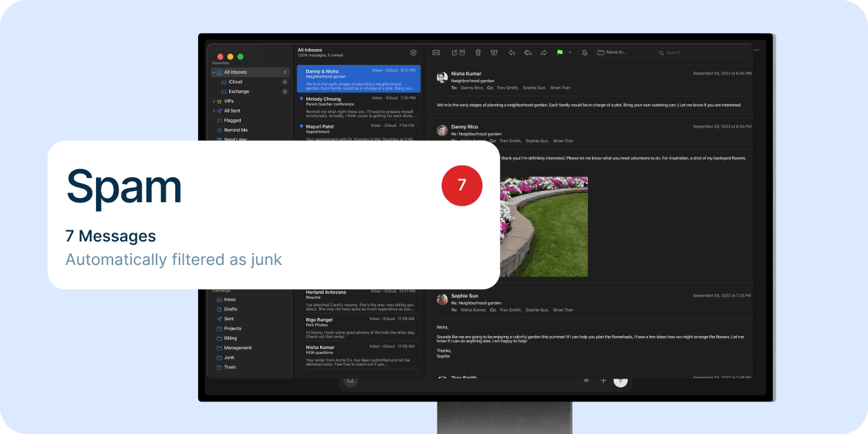
Task: Click the plus icon in bottom bar
Action: pyautogui.click(x=603, y=380)
